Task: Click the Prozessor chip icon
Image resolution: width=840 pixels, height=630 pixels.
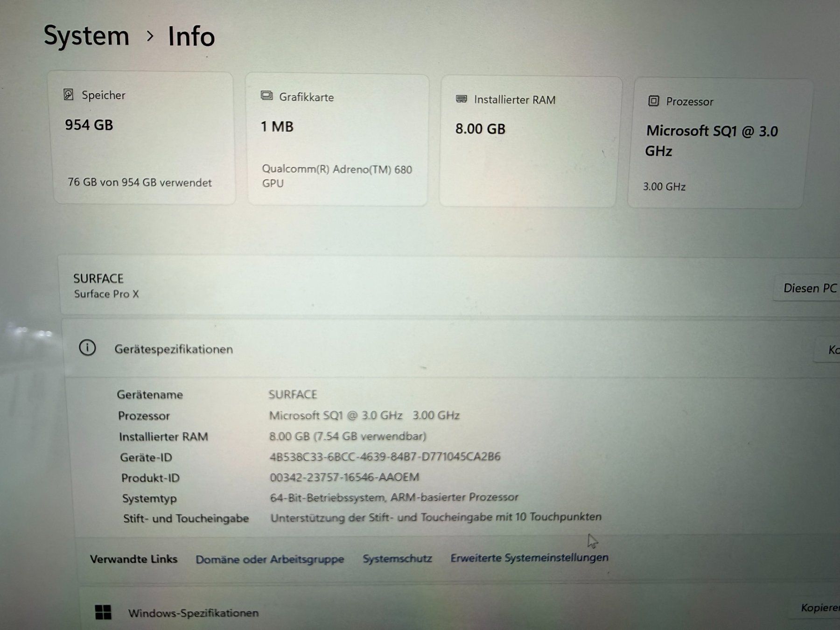Action: coord(654,101)
